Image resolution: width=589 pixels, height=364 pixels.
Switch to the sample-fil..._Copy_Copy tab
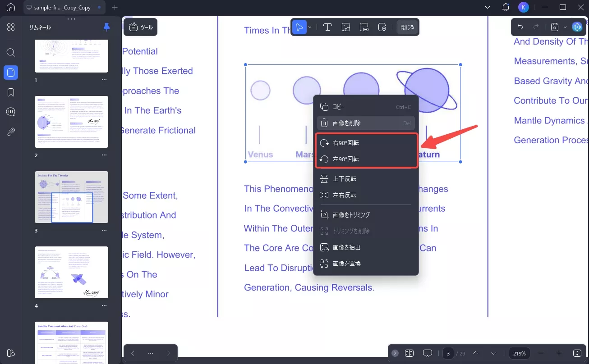pyautogui.click(x=64, y=8)
